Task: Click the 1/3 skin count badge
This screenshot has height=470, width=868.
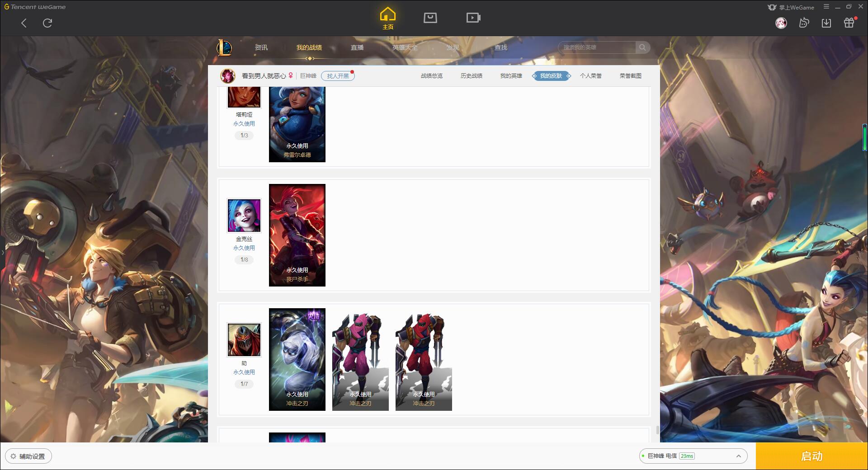Action: click(244, 136)
